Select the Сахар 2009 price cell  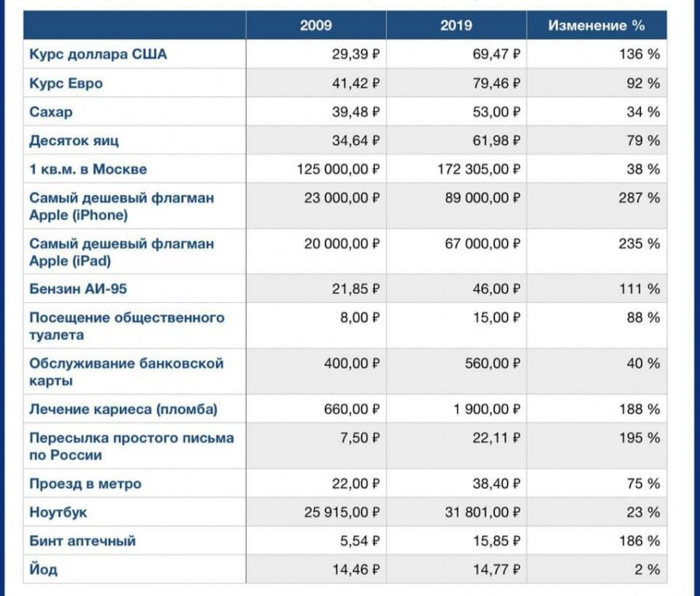point(316,112)
